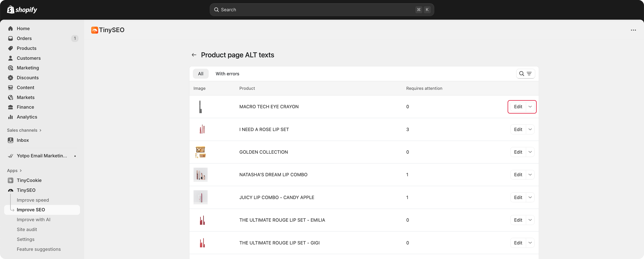
Task: Click the Orders badge showing 1
Action: pos(75,38)
